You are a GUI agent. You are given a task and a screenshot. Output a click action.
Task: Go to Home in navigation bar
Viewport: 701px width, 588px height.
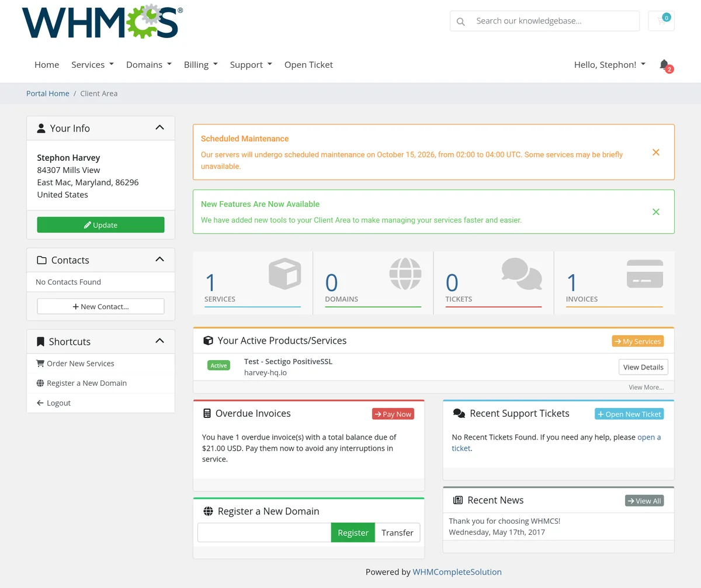point(47,65)
